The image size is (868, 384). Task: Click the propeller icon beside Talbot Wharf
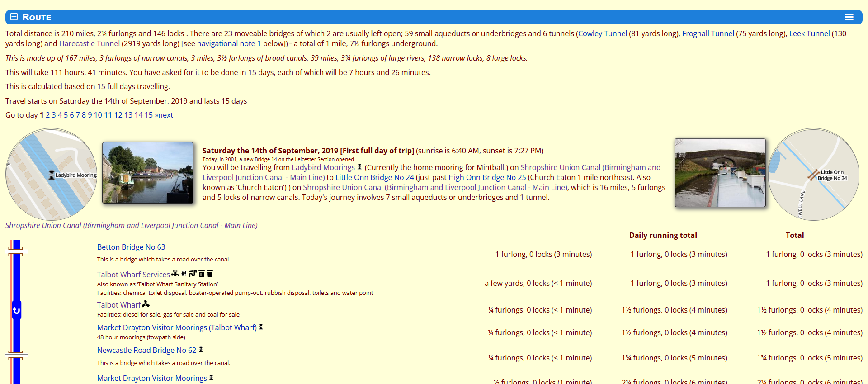tap(146, 304)
